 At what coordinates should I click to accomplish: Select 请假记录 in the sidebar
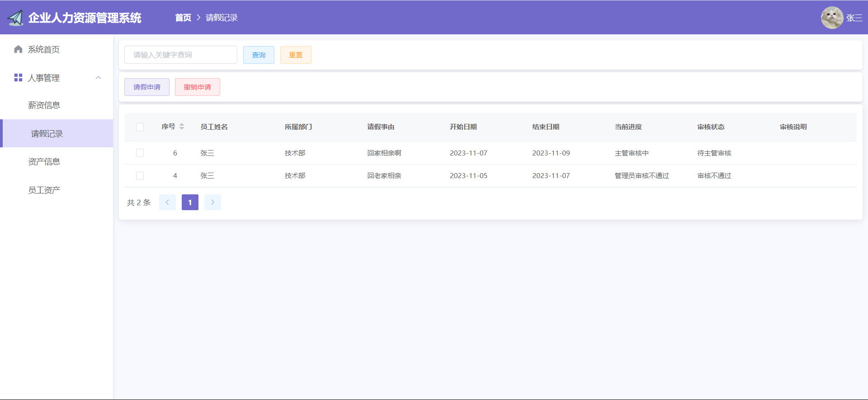57,133
